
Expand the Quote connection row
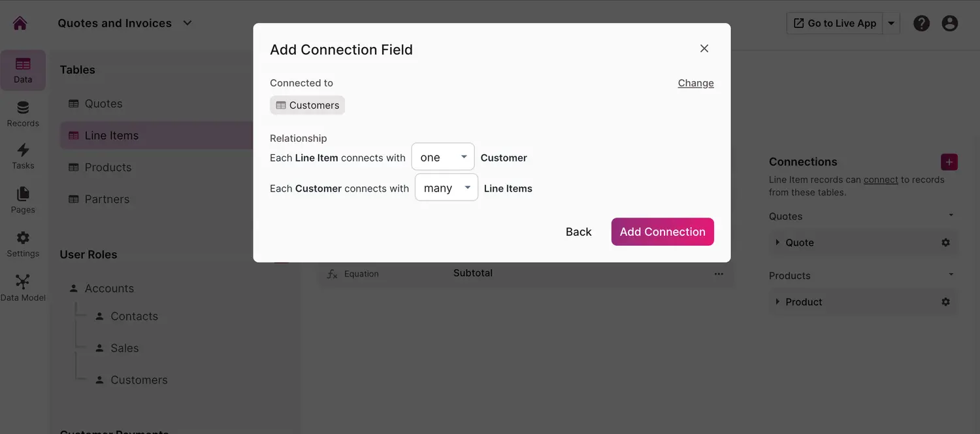click(x=777, y=242)
